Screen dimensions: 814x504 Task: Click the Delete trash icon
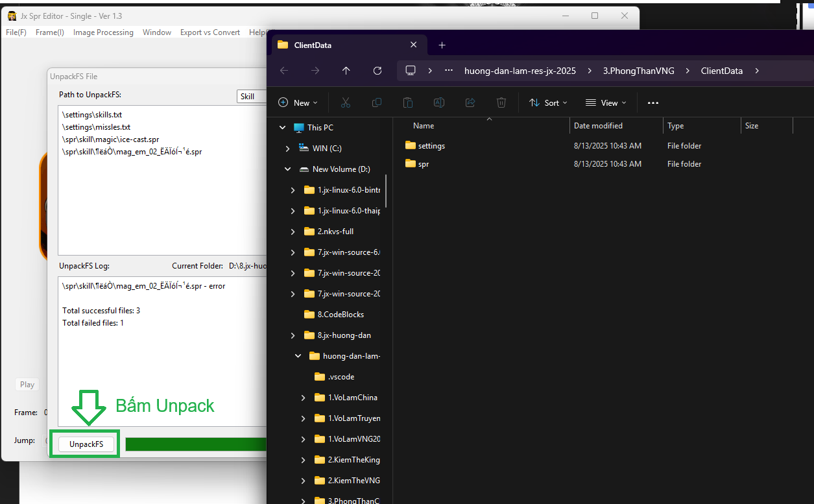point(501,102)
